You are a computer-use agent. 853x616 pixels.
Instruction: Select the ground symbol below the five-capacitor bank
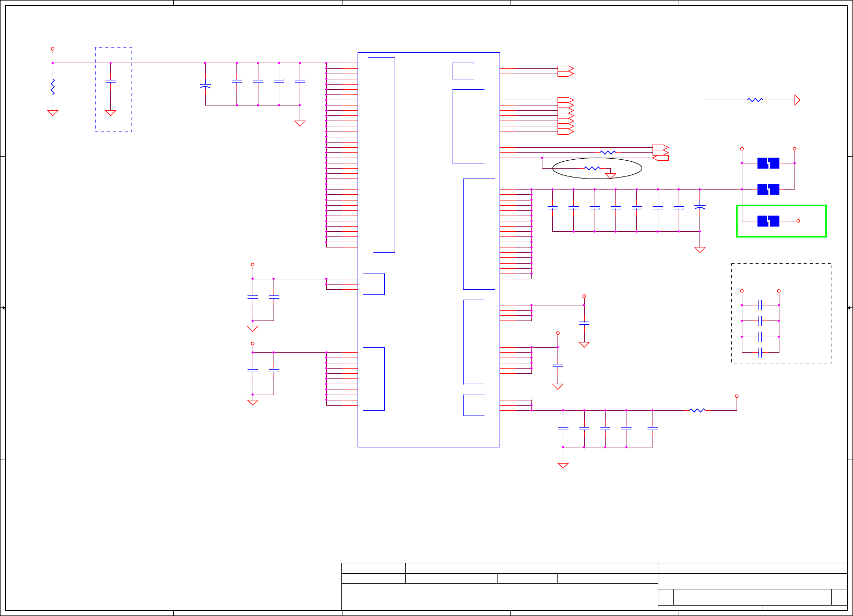point(563,466)
